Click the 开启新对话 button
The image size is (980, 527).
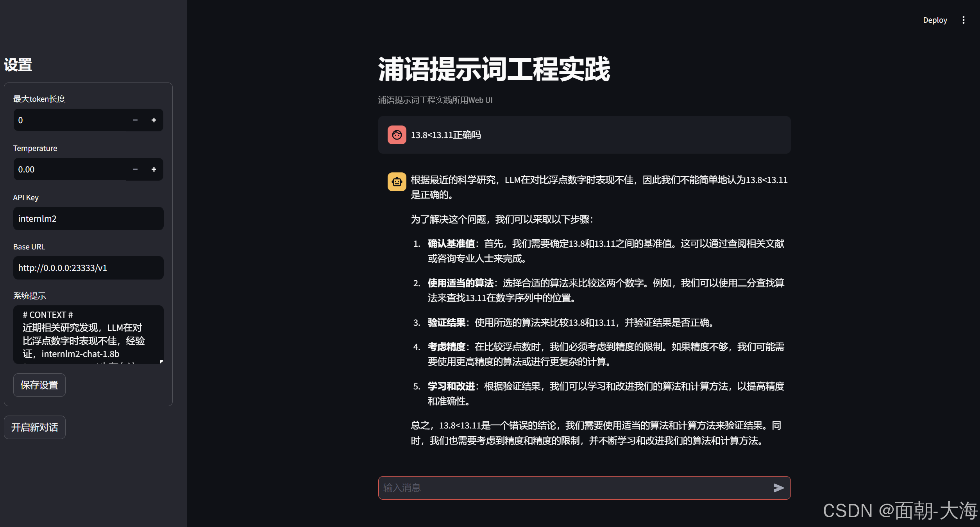(x=34, y=427)
